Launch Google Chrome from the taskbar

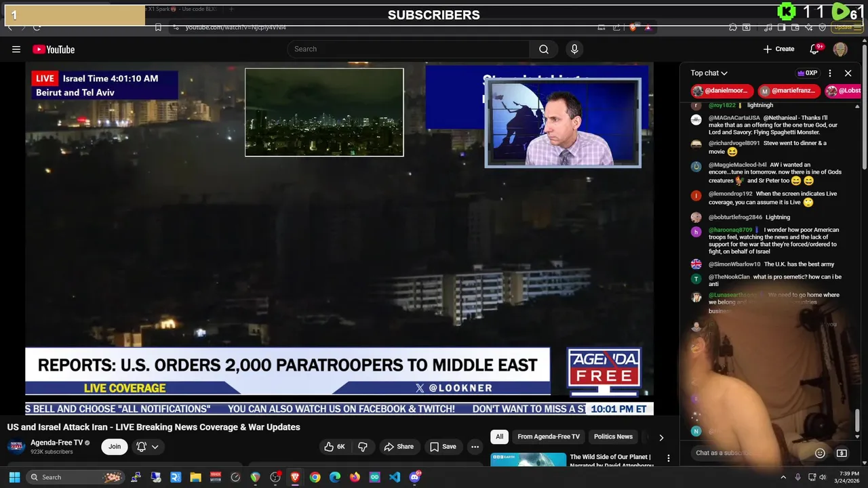(x=315, y=477)
